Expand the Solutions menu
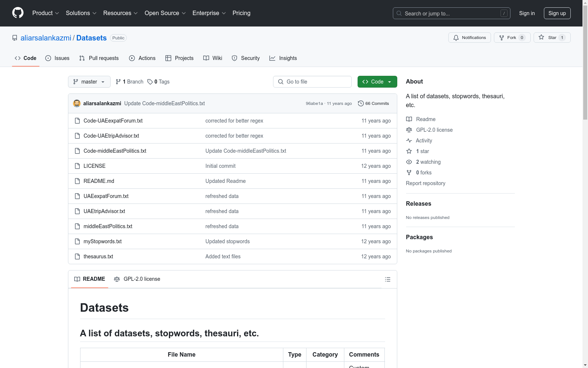Viewport: 588px width, 368px height. (x=81, y=13)
